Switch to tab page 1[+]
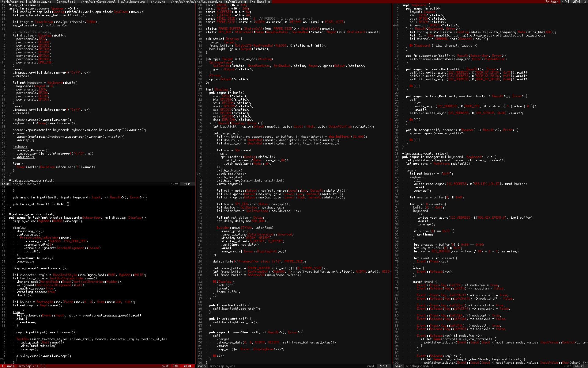The height and width of the screenshot is (368, 588). pyautogui.click(x=565, y=2)
